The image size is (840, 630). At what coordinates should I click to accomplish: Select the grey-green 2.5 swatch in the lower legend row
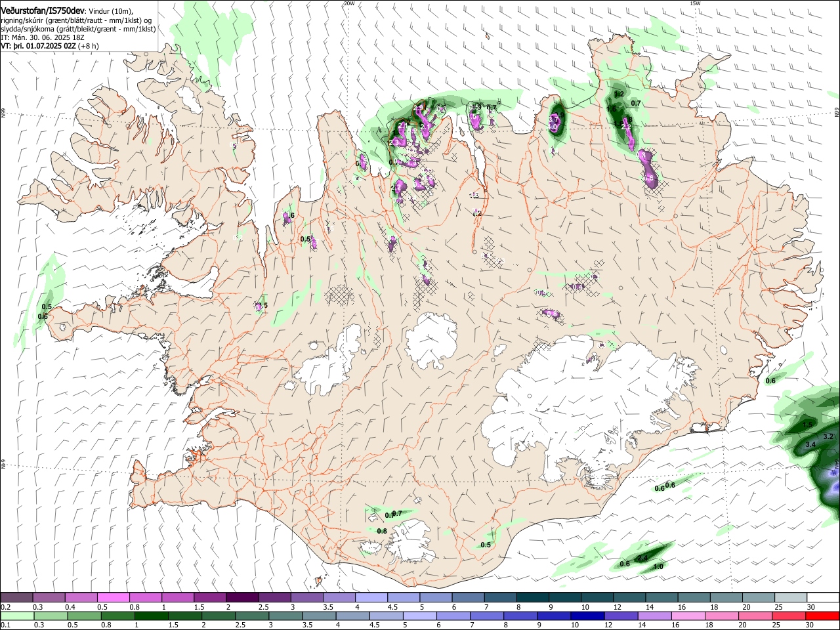pos(252,616)
